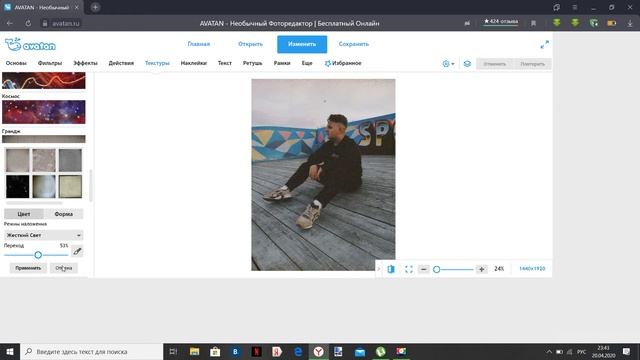Switch to Рамки menu
Viewport: 640px width, 360px height.
pyautogui.click(x=282, y=63)
